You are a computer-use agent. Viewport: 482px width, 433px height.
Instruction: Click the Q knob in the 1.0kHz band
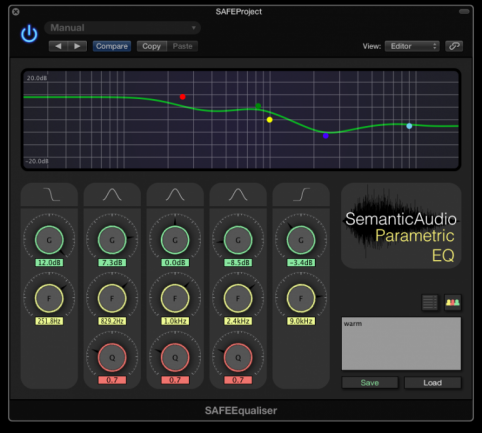coord(175,357)
